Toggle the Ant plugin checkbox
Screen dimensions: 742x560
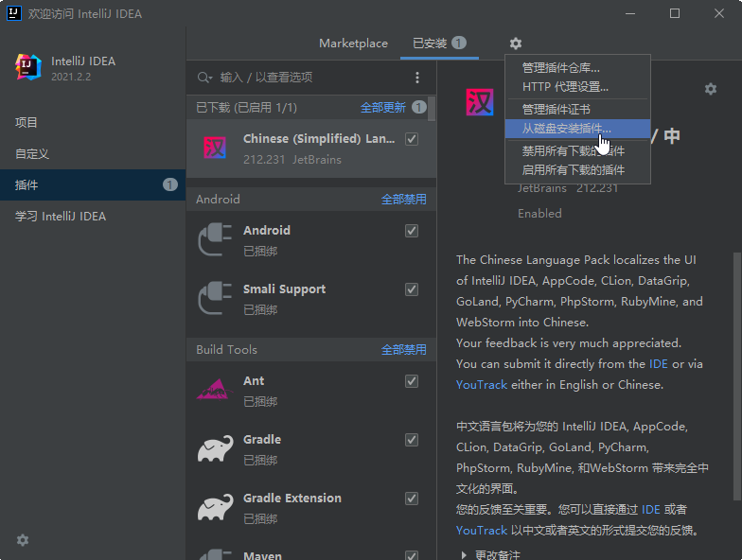pos(412,381)
